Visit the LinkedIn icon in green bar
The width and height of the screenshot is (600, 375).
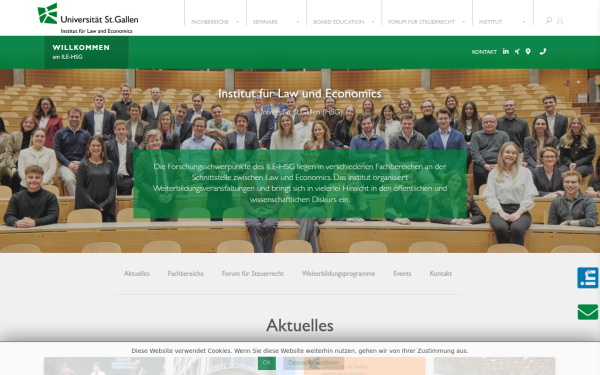pos(505,51)
